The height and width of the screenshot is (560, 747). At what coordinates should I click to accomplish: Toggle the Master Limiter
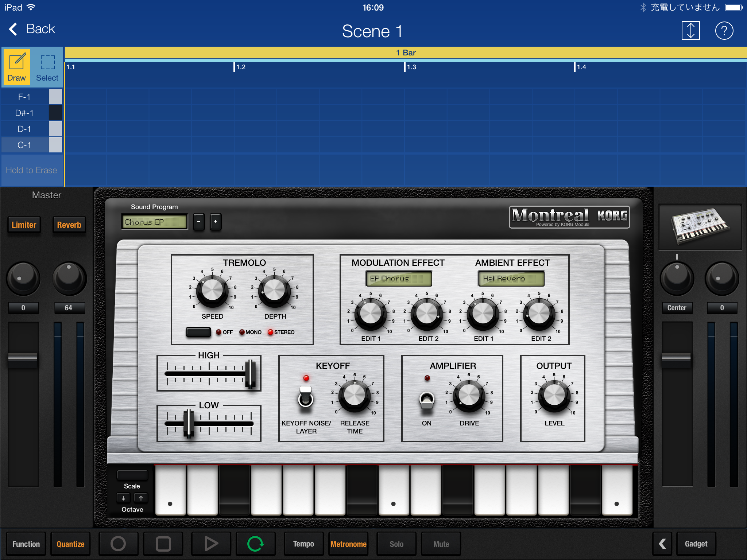point(24,225)
